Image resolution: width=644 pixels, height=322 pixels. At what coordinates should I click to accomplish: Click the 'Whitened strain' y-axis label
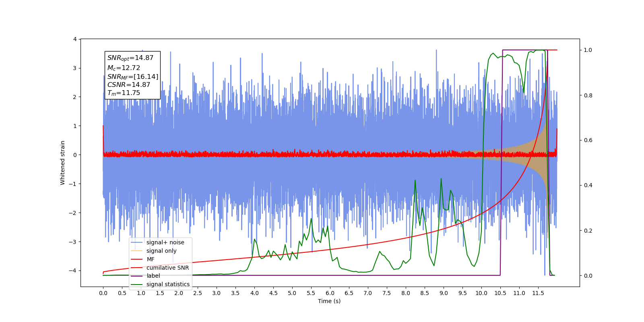pyautogui.click(x=62, y=163)
